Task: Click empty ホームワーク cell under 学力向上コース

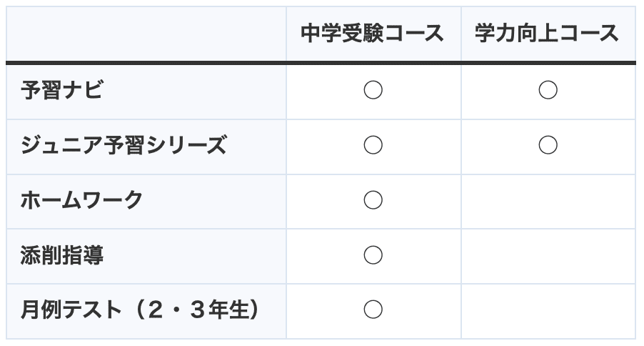Action: click(548, 202)
